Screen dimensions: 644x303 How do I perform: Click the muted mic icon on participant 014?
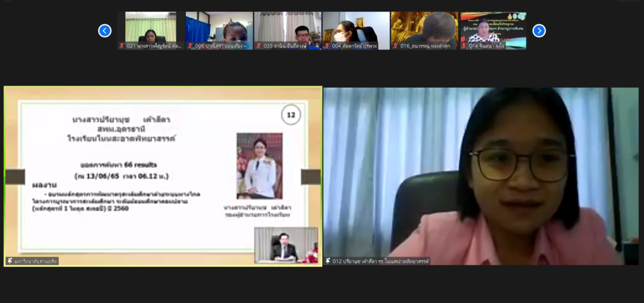pos(464,46)
